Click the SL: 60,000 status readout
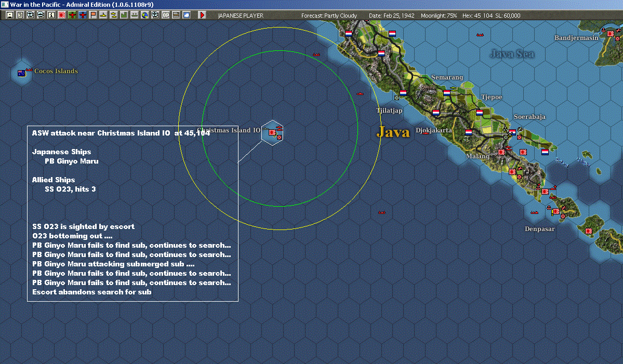 508,16
